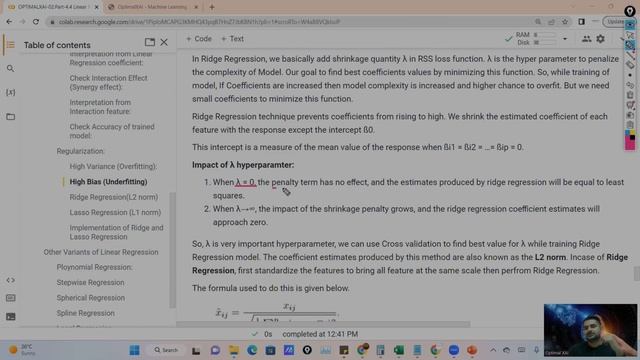Bookmark this page with the star icon
Screen dimensions: 640x360
[565, 22]
